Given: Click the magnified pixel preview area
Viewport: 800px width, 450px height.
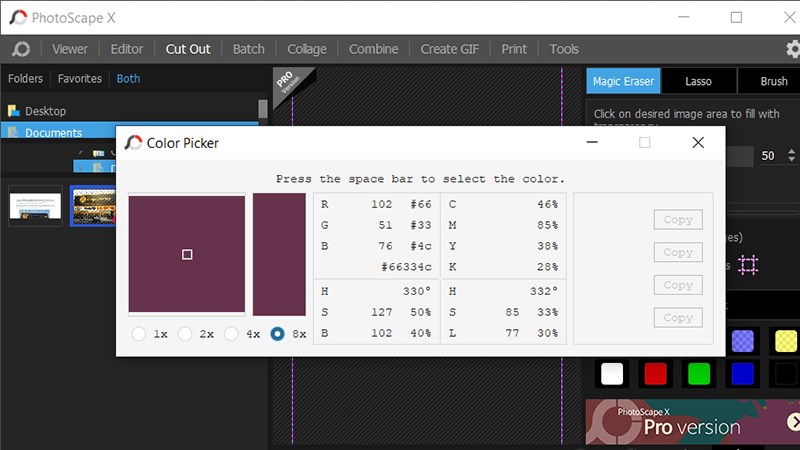Looking at the screenshot, I should 187,254.
